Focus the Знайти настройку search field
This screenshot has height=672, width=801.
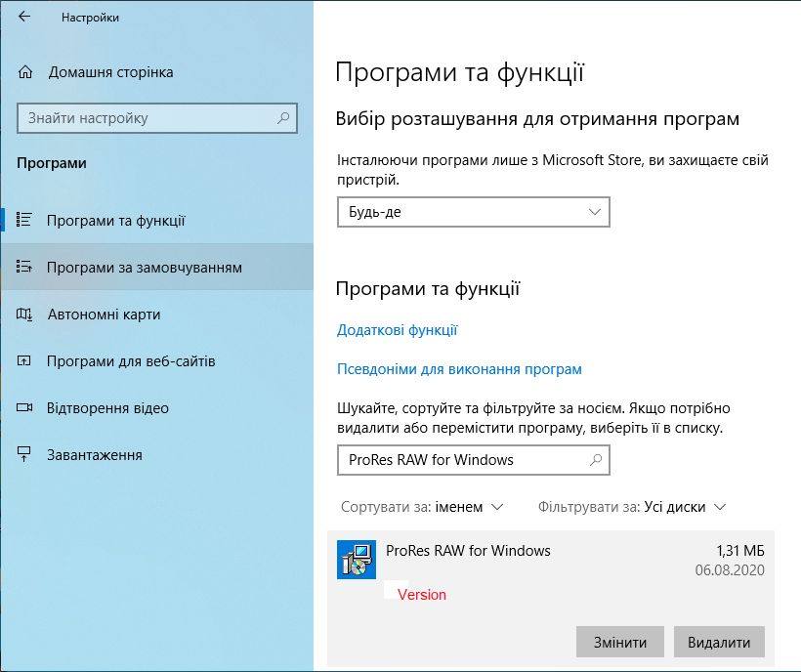click(x=157, y=118)
